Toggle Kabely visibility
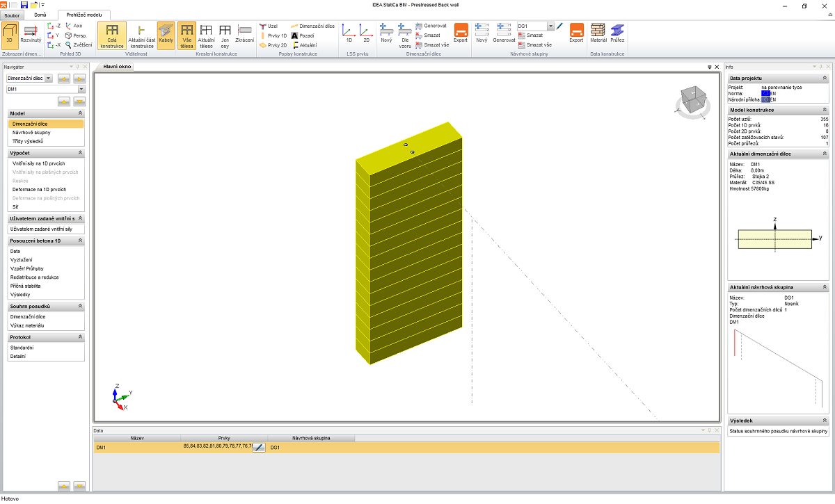The image size is (835, 504). pos(166,33)
